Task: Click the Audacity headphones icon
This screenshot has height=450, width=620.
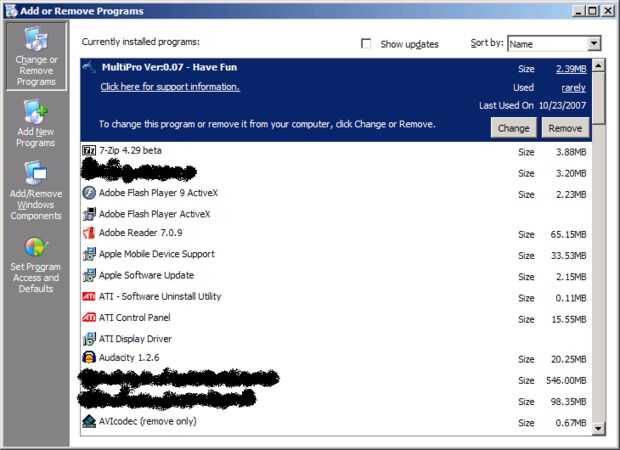Action: click(89, 357)
